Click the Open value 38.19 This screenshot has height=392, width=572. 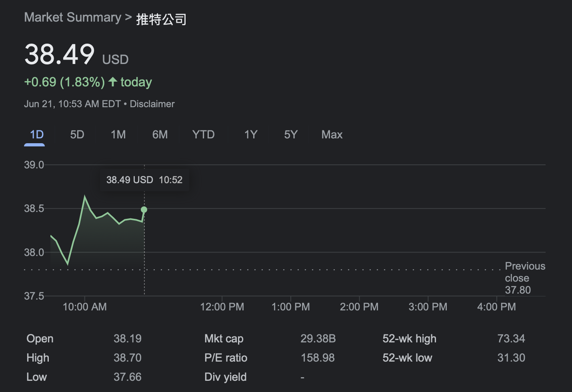(x=128, y=338)
